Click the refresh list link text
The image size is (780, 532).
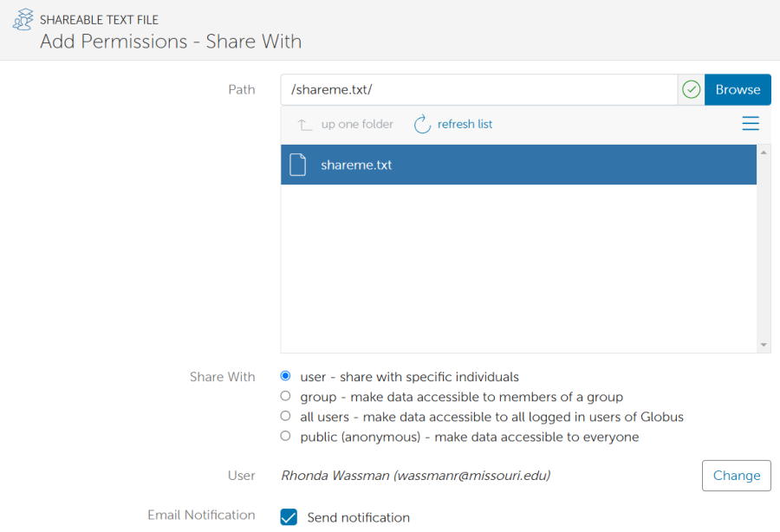[465, 125]
